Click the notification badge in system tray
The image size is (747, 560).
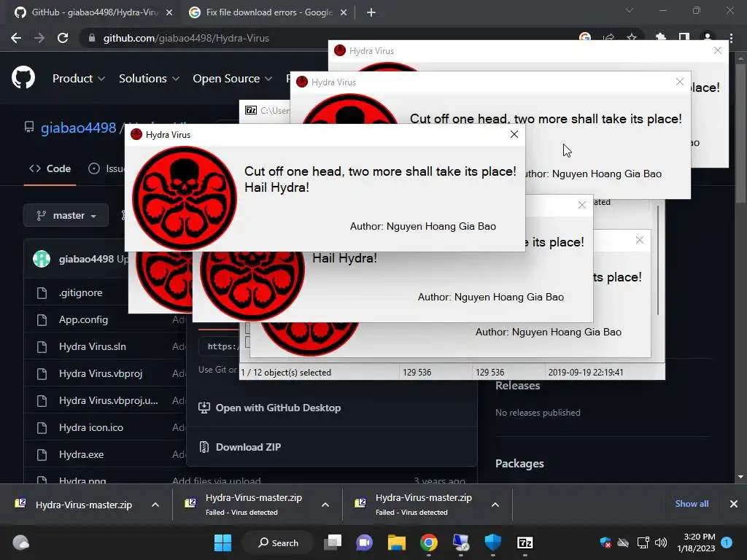(727, 542)
